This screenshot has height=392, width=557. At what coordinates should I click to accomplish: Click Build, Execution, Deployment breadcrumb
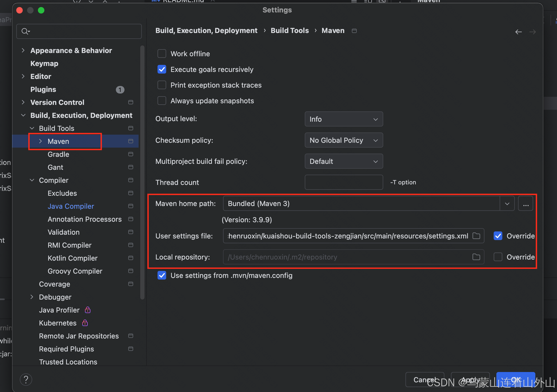pos(207,31)
